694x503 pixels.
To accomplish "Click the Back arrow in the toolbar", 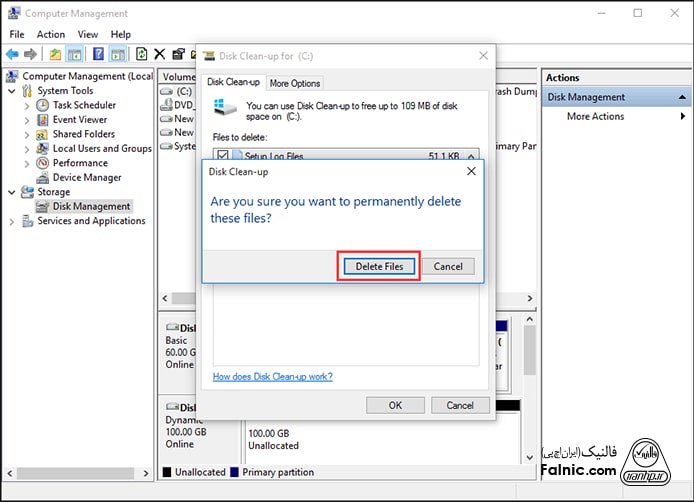I will [12, 54].
